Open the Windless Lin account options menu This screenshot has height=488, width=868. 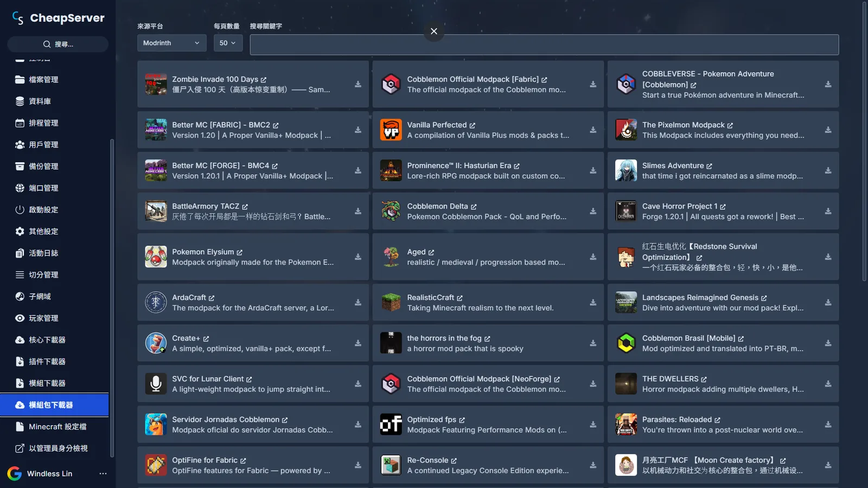click(103, 474)
